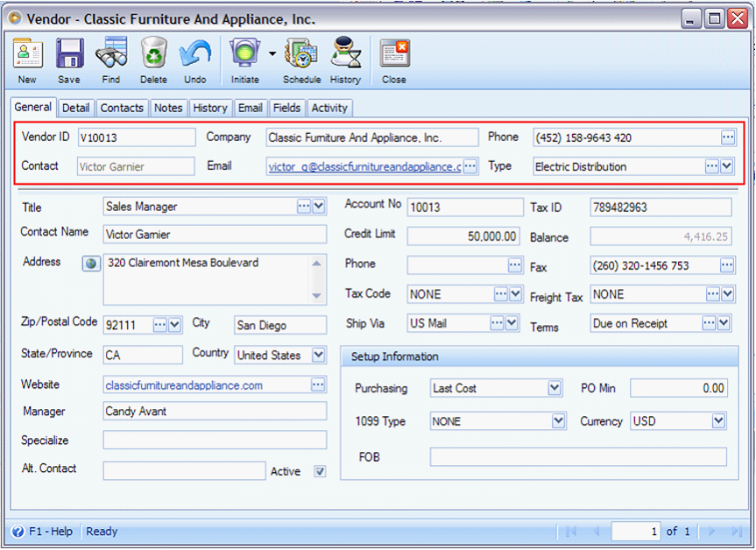756x550 pixels.
Task: Go to the last record in navigator
Action: [737, 532]
